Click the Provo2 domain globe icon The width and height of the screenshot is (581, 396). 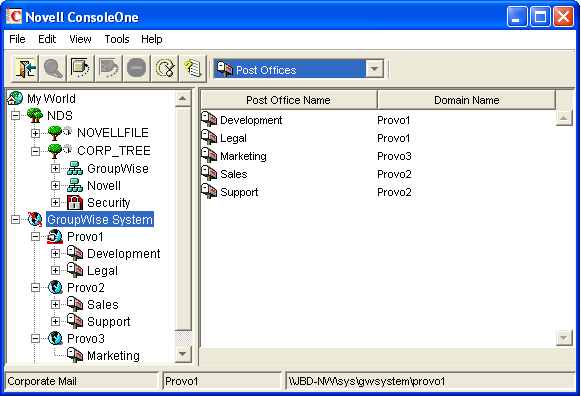tap(55, 287)
